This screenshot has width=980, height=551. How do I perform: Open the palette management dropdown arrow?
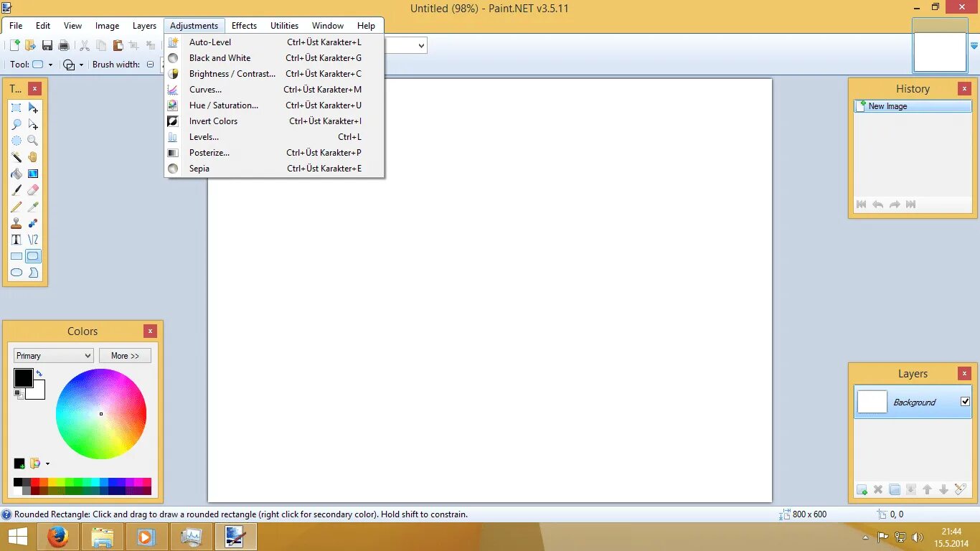click(47, 464)
